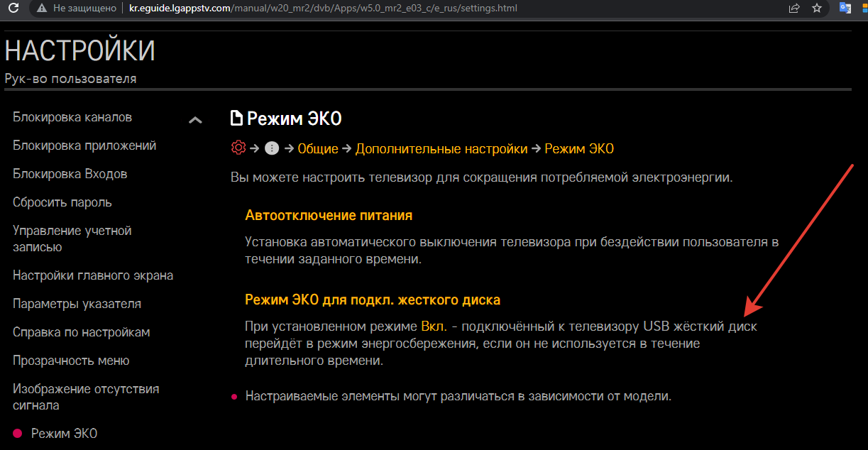Screen dimensions: 868x450
Task: Click the red settings gear icon
Action: point(238,148)
